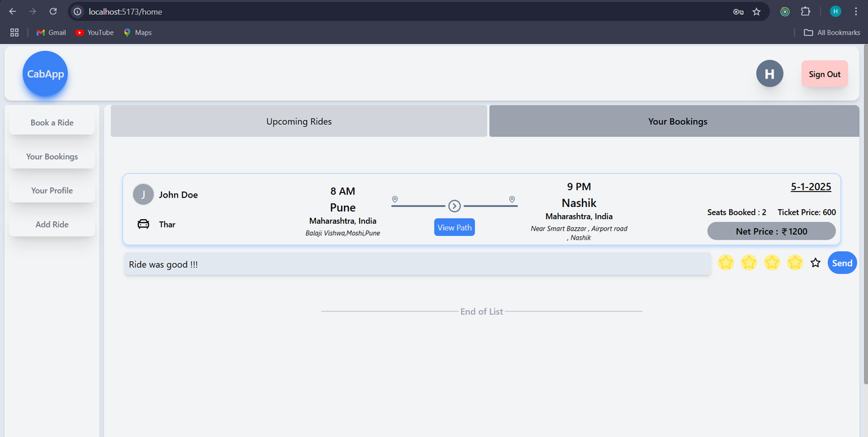
Task: Bookmark this page with the star
Action: [757, 12]
